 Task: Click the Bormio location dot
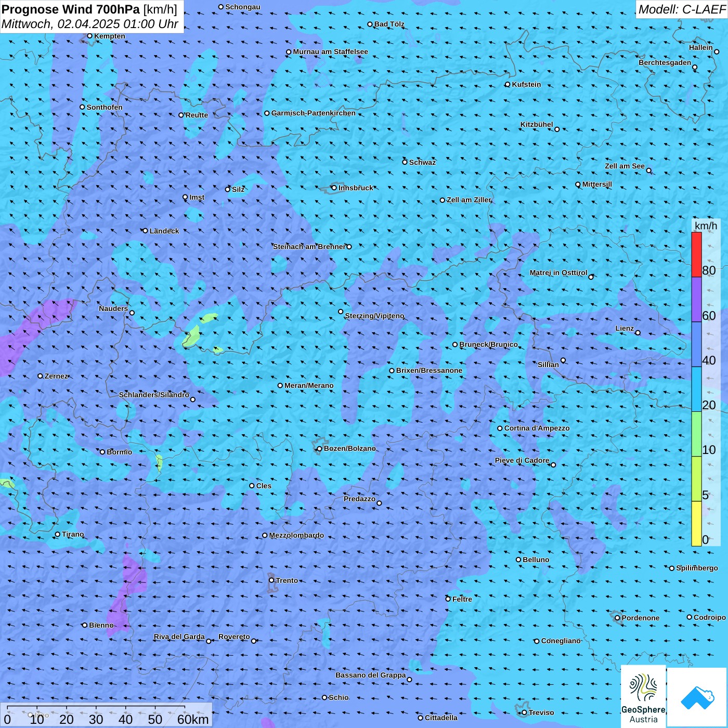click(x=102, y=452)
